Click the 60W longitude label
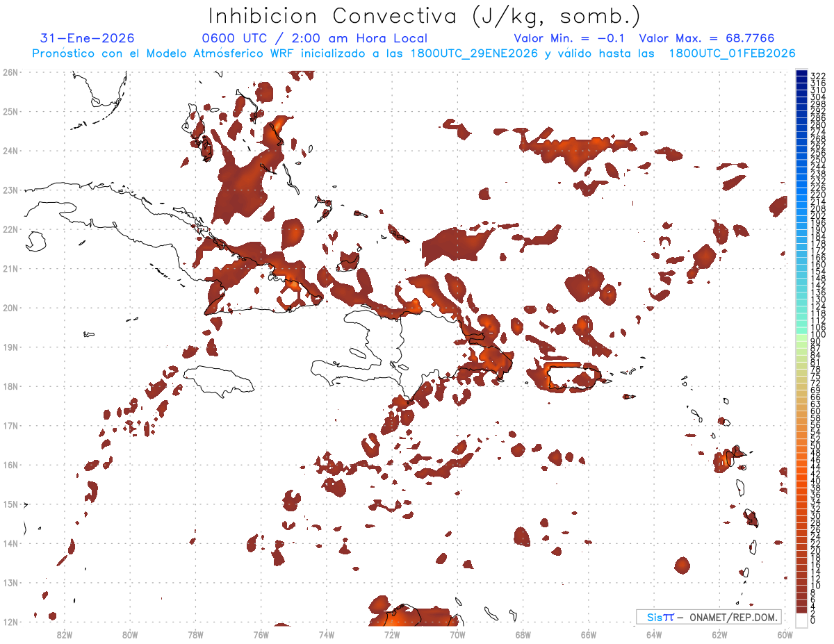The height and width of the screenshot is (644, 834). [785, 634]
